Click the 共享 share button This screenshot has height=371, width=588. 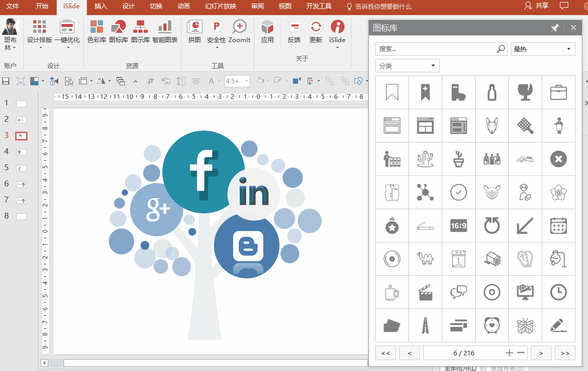(x=536, y=6)
